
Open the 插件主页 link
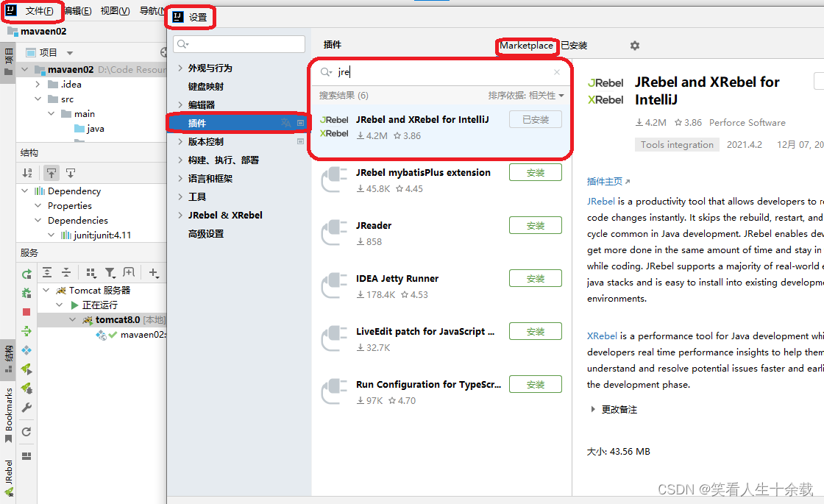[608, 181]
